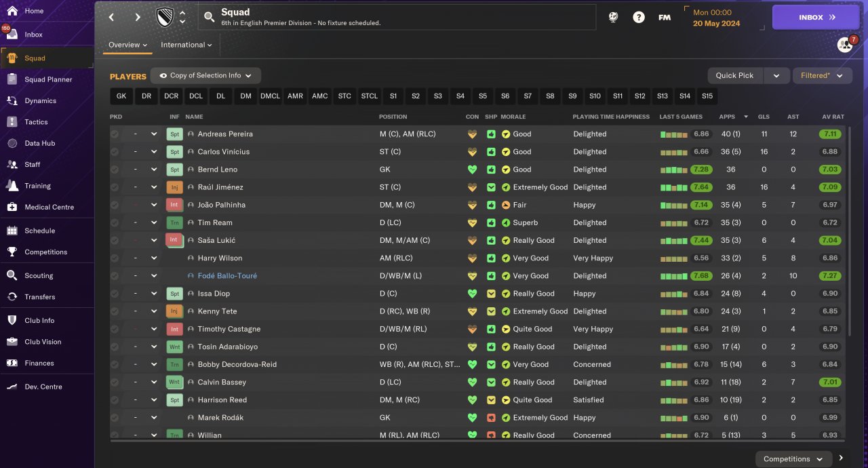Screen dimensions: 868x468
Task: Open the Data Hub icon
Action: (x=12, y=143)
